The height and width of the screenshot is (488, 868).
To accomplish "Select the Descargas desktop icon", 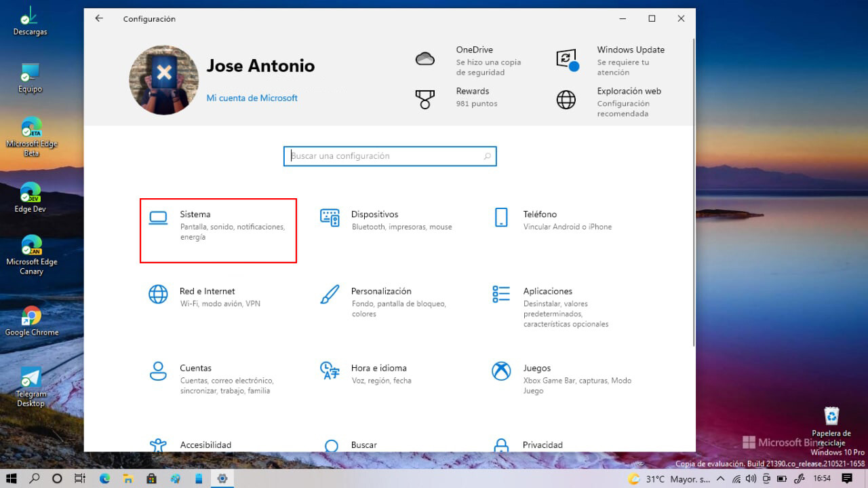I will point(30,22).
